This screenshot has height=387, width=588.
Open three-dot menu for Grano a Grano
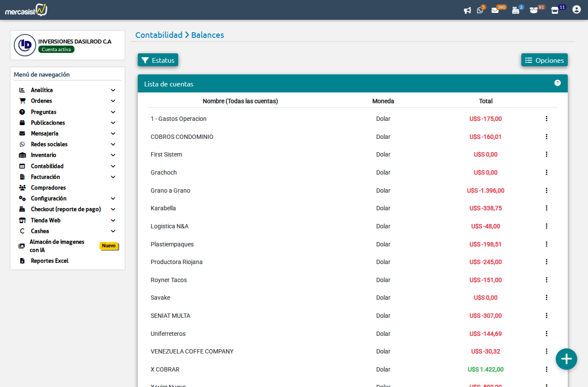coord(546,190)
